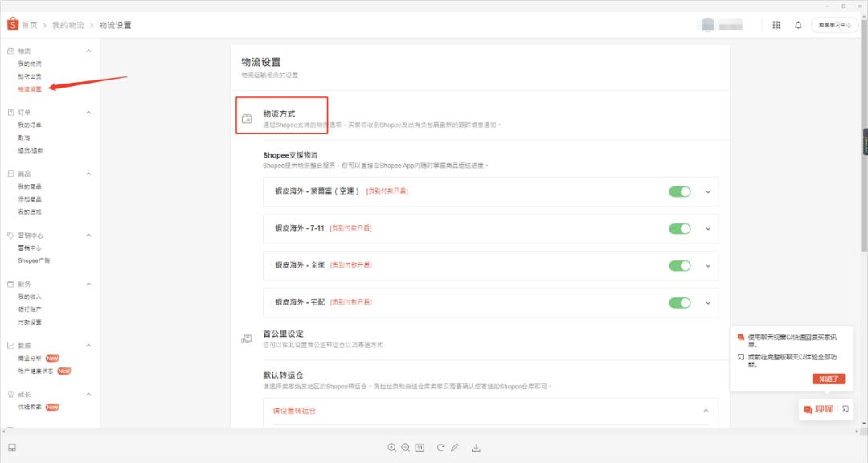Turn off 蝦皮海外 - 全家 channel
The width and height of the screenshot is (868, 463).
tap(680, 265)
